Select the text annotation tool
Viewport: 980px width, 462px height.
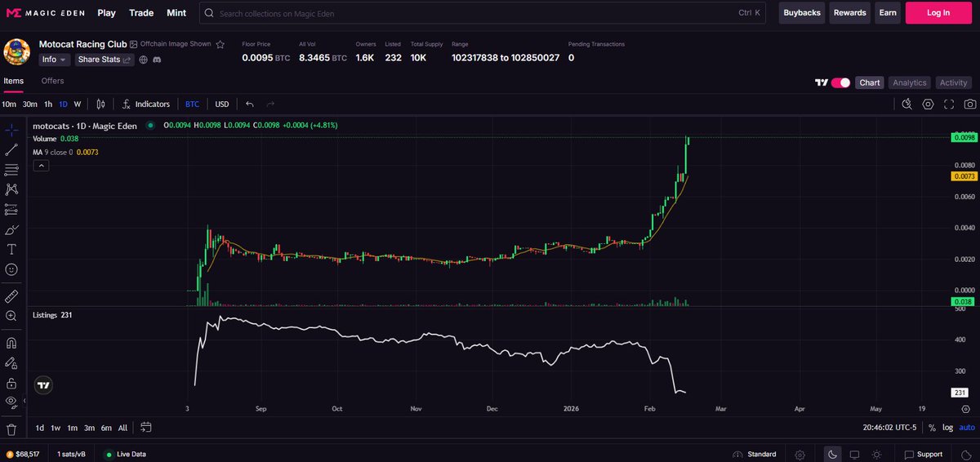pyautogui.click(x=11, y=249)
